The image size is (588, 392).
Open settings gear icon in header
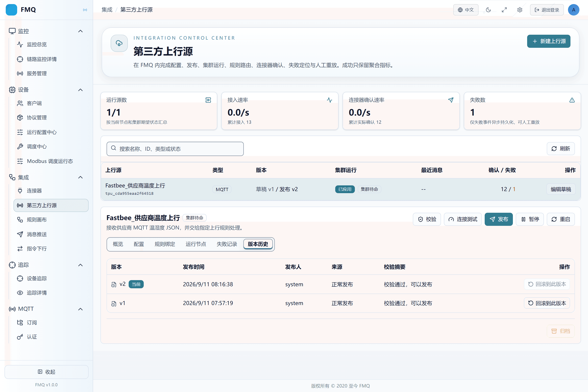pos(520,10)
